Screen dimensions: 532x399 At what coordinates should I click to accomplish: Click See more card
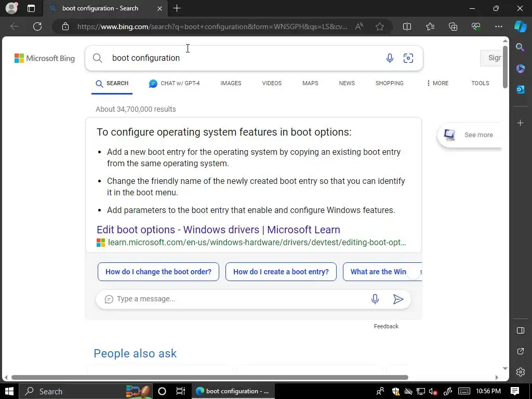(470, 135)
